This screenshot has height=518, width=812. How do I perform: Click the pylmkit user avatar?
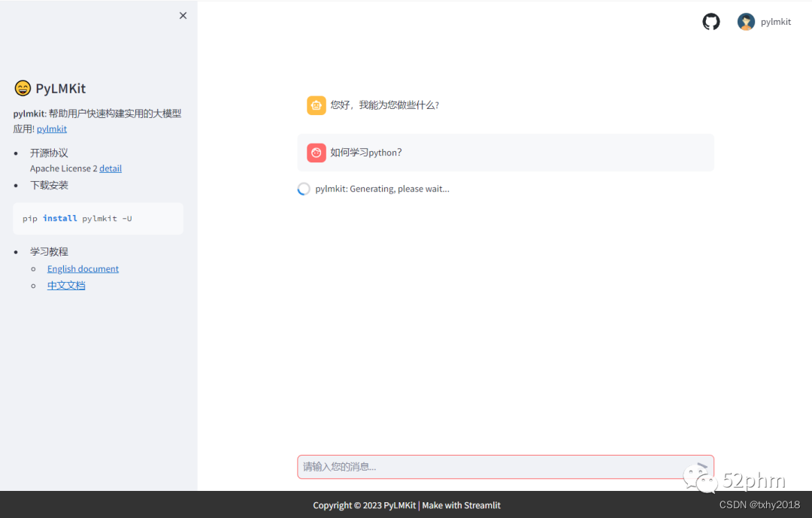746,22
